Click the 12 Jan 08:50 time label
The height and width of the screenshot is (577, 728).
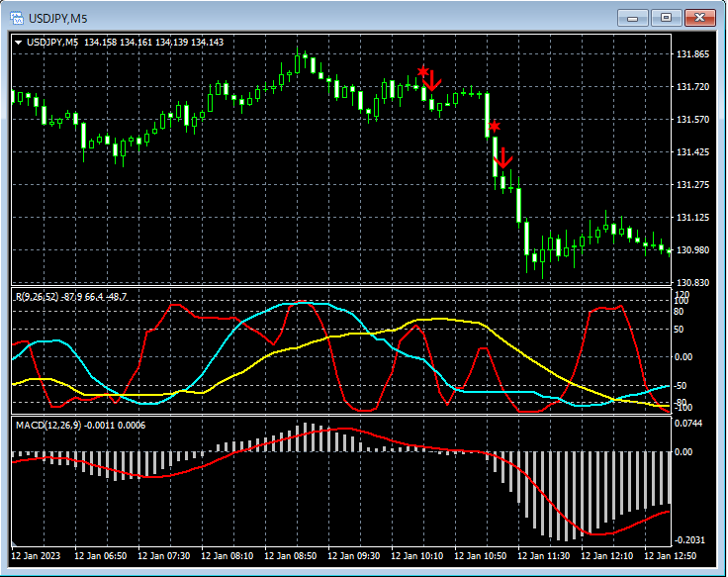coord(291,555)
